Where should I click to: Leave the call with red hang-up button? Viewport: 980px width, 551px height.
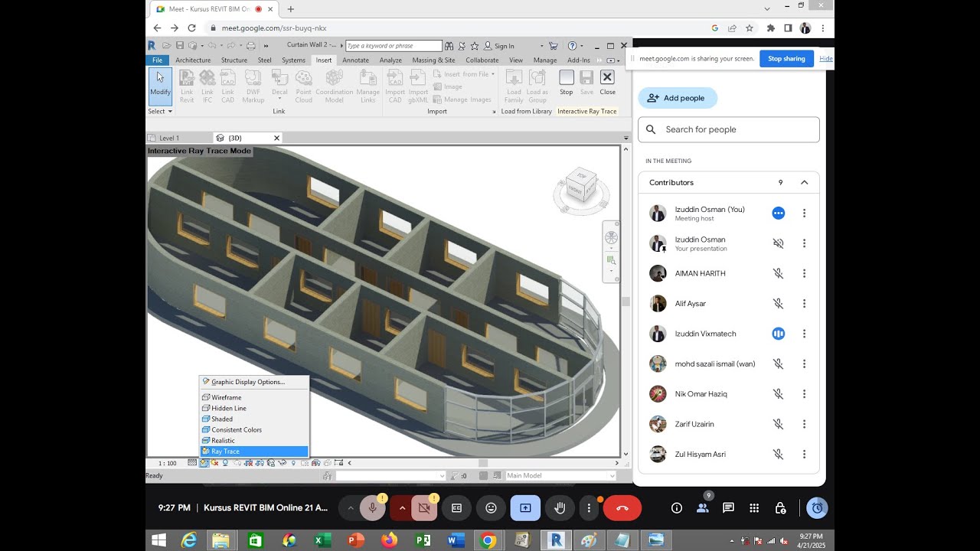pos(622,508)
